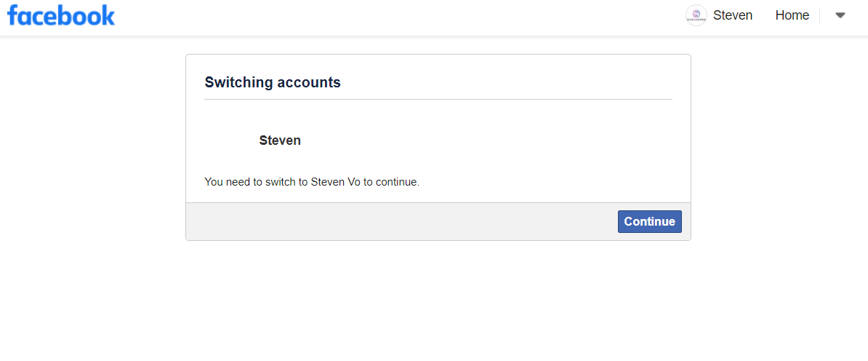Click the gray footer bar left of Continue
Screen dimensions: 868x361
pyautogui.click(x=400, y=221)
